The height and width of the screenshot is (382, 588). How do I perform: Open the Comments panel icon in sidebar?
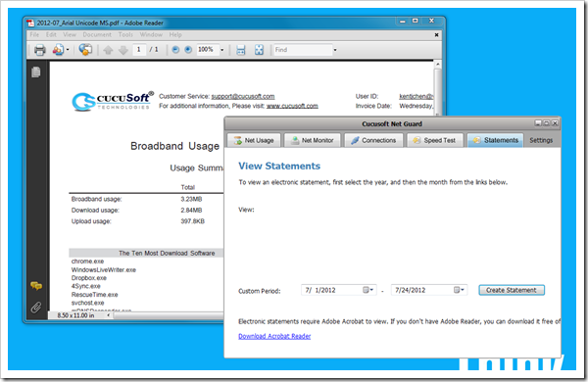(36, 286)
